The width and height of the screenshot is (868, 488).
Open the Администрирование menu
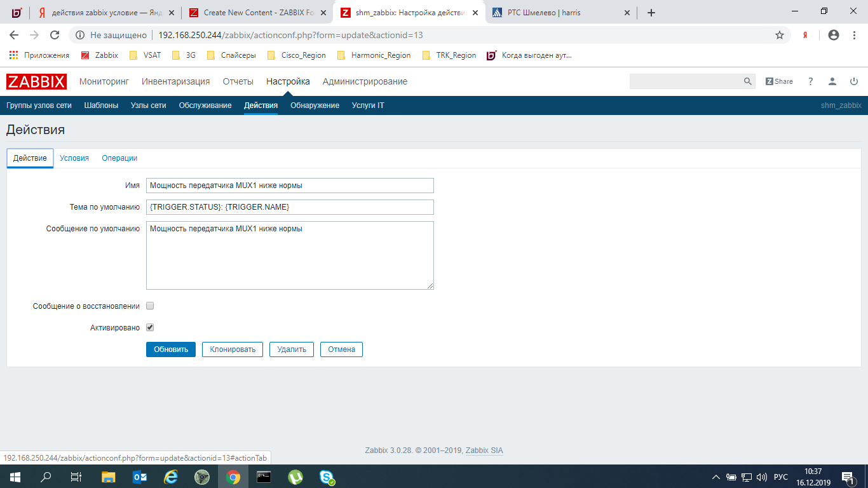[x=365, y=81]
